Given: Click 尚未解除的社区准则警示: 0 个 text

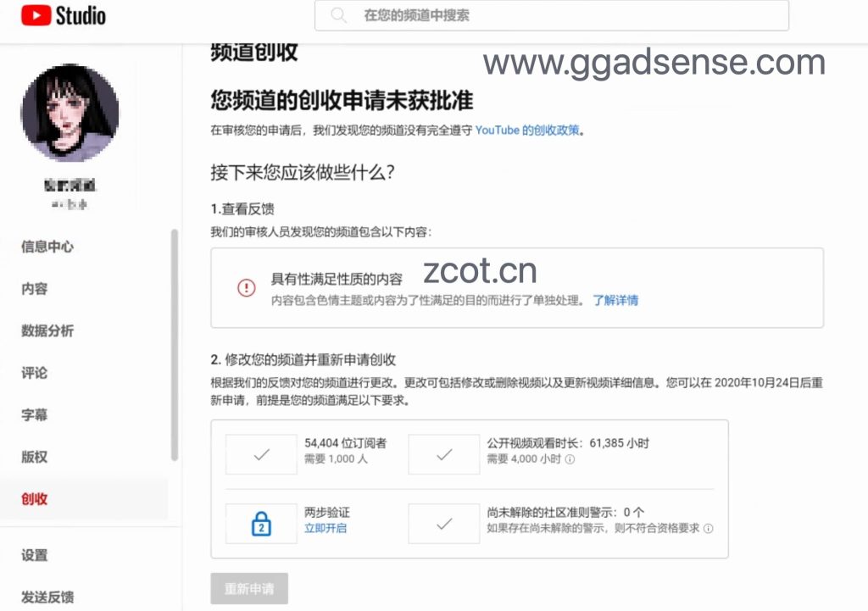Looking at the screenshot, I should [565, 512].
